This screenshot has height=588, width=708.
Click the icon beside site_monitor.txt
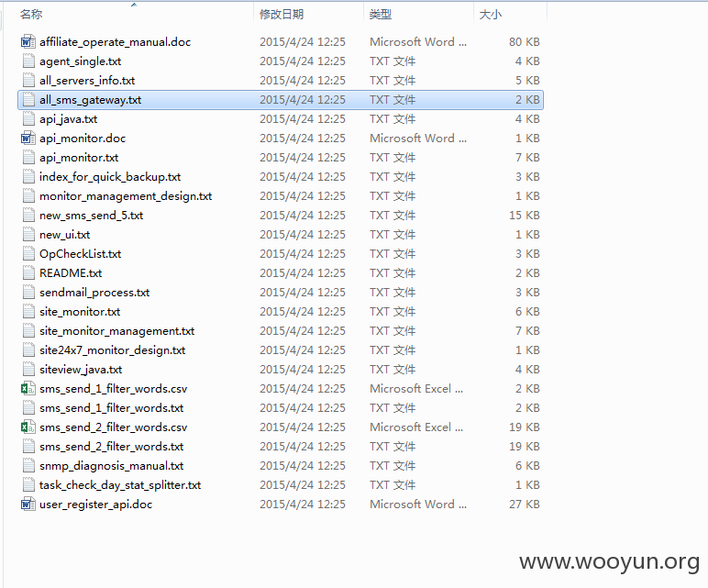click(28, 311)
